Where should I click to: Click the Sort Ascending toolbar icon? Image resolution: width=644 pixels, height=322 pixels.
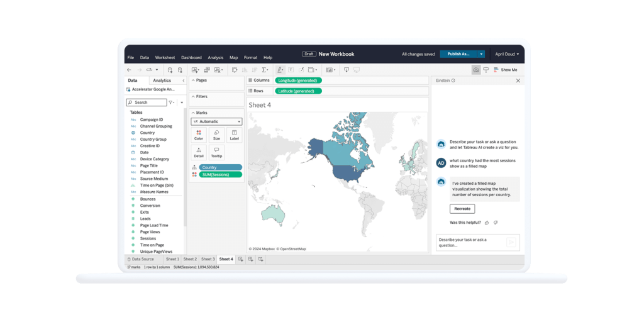coord(245,70)
